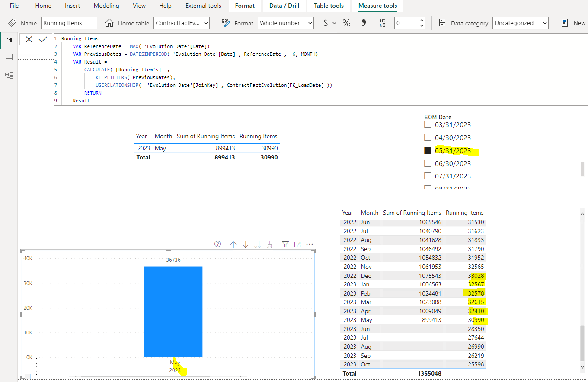Open the Data category Uncategorized dropdown

(x=521, y=23)
